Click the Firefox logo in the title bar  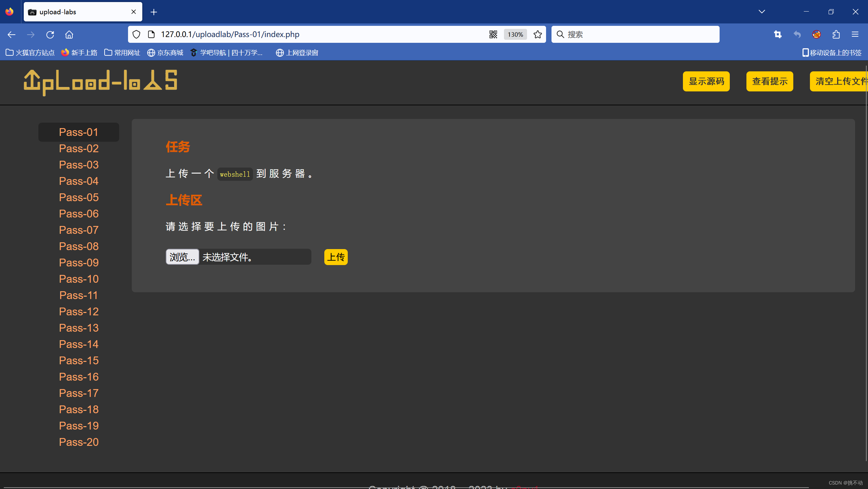10,12
